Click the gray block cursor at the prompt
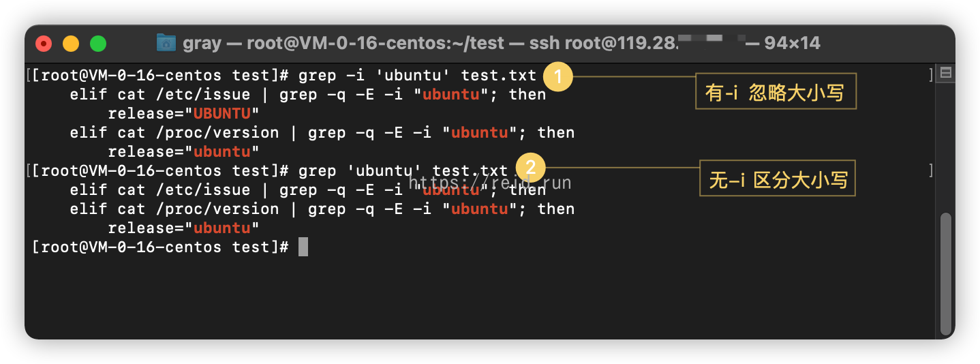This screenshot has width=980, height=364. 303,247
